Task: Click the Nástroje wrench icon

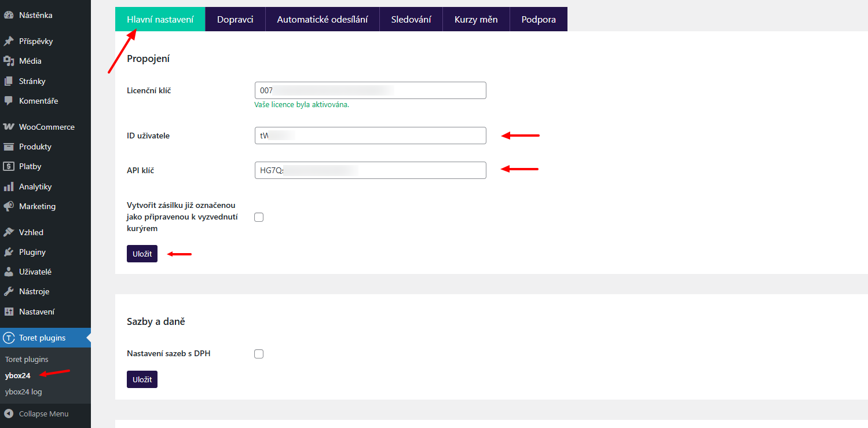Action: 9,292
